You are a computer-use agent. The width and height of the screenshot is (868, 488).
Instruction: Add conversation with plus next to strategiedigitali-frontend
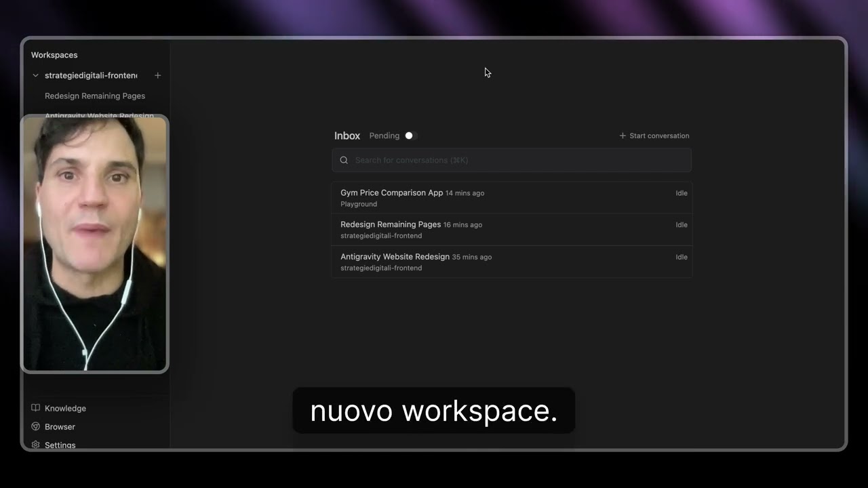(158, 75)
